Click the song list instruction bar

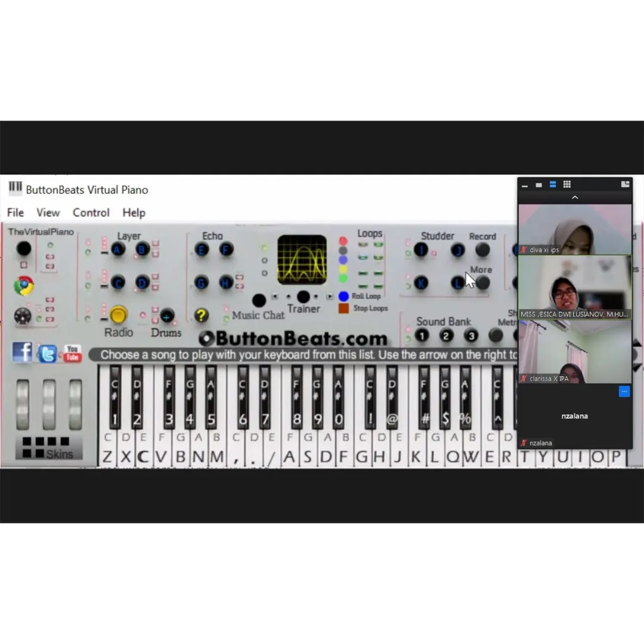click(x=303, y=355)
